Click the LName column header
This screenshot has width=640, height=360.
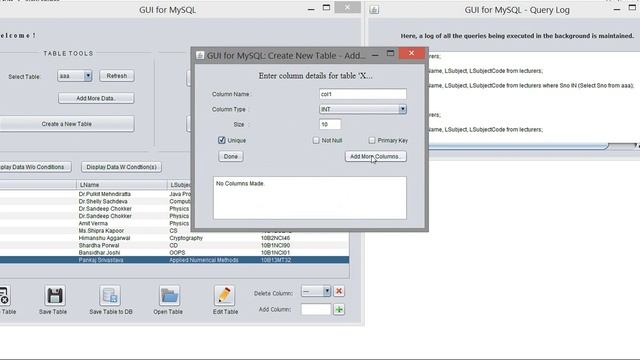tap(122, 185)
